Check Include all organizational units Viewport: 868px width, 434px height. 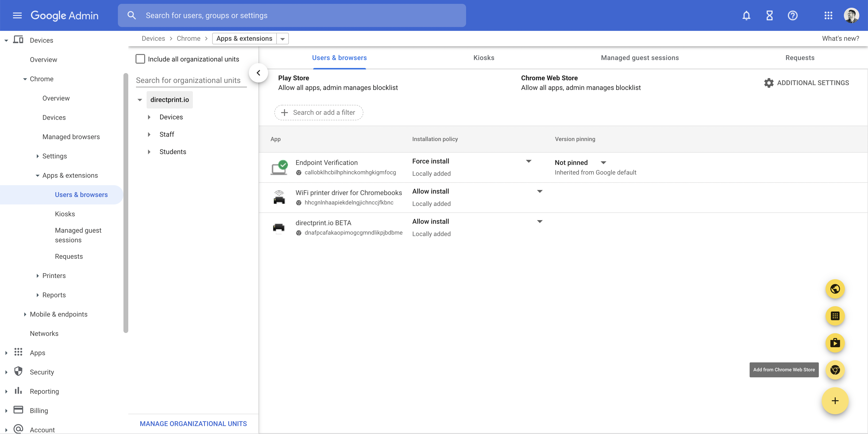coord(140,59)
